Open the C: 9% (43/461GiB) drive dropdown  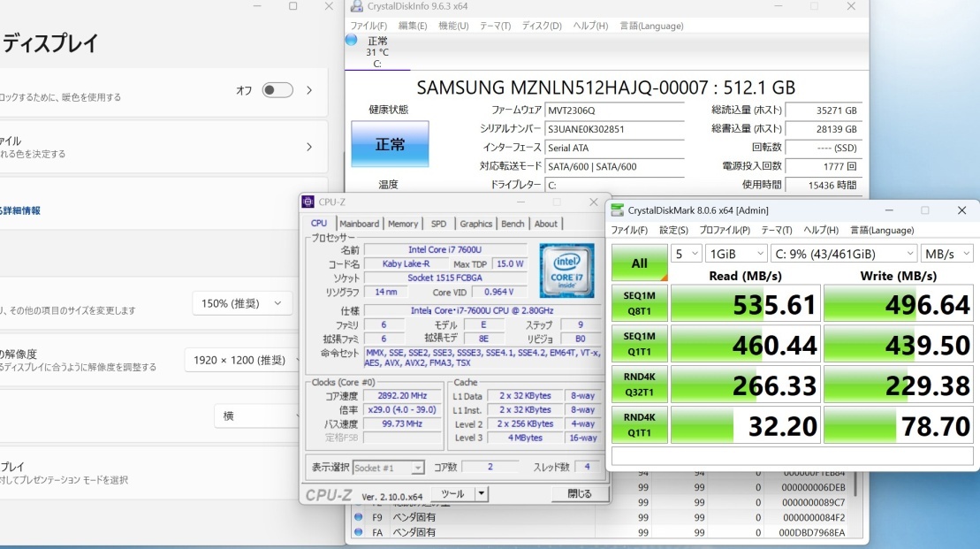coord(844,254)
